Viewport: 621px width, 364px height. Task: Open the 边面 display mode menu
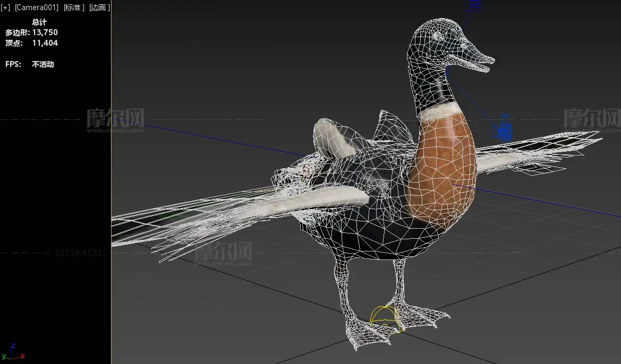tap(99, 7)
